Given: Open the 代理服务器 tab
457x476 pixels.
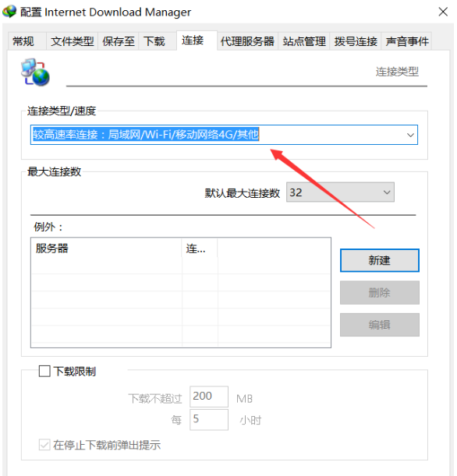Looking at the screenshot, I should tap(247, 41).
